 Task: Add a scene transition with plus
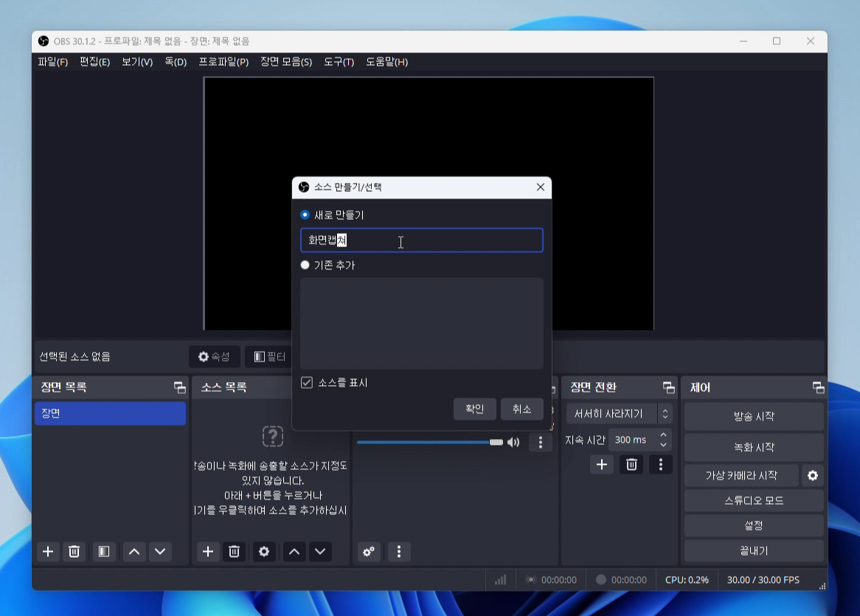(602, 465)
